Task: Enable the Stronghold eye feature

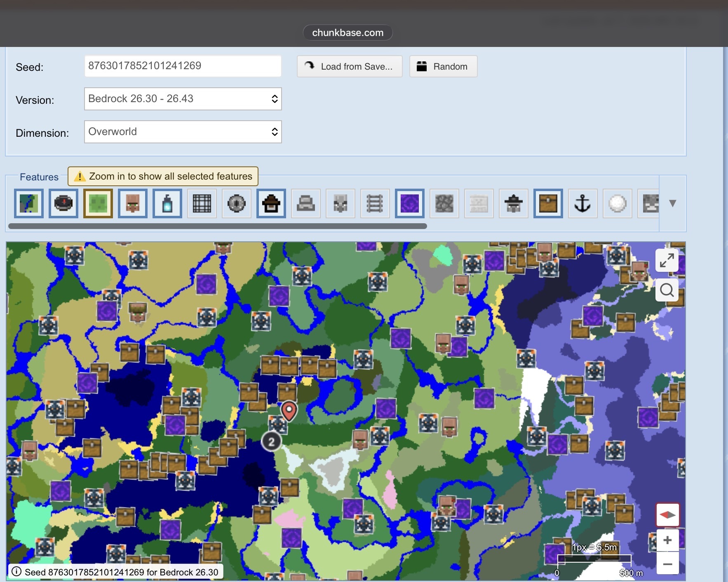Action: click(x=237, y=203)
